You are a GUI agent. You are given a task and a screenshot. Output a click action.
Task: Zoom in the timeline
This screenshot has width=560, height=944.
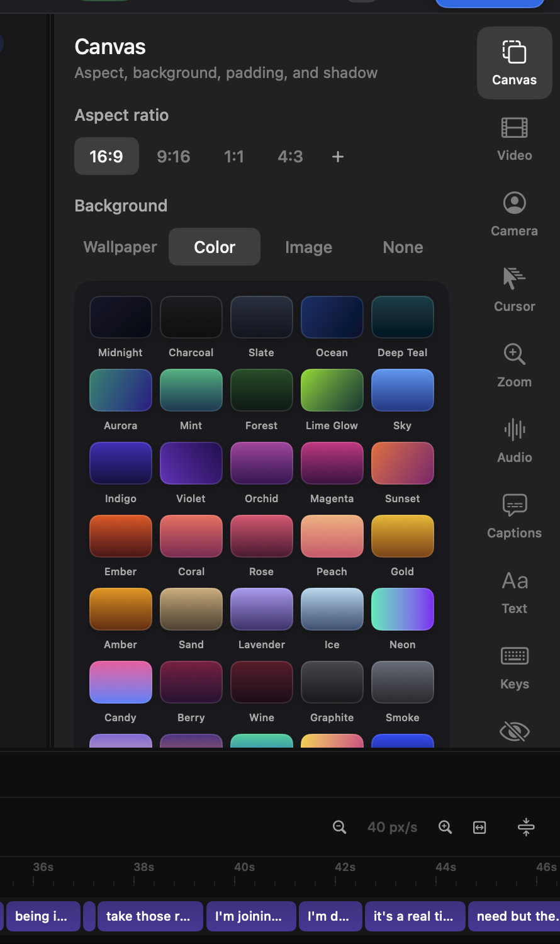coord(445,827)
